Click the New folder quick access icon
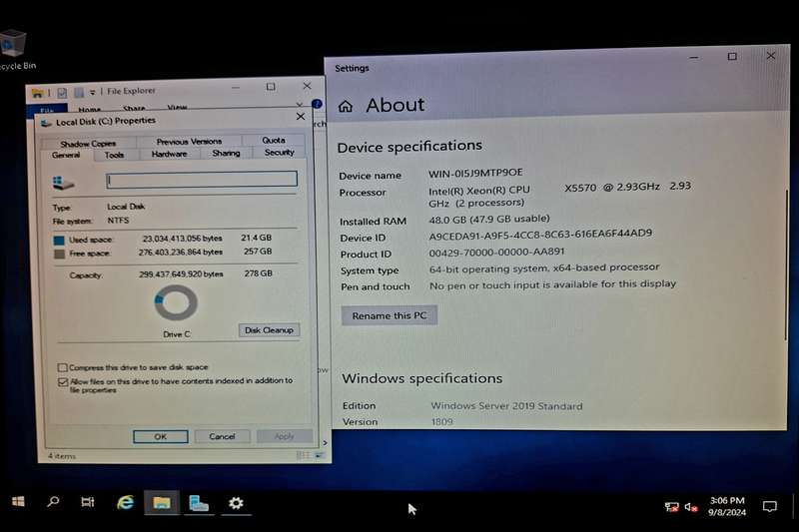Image resolution: width=799 pixels, height=532 pixels. pos(79,92)
